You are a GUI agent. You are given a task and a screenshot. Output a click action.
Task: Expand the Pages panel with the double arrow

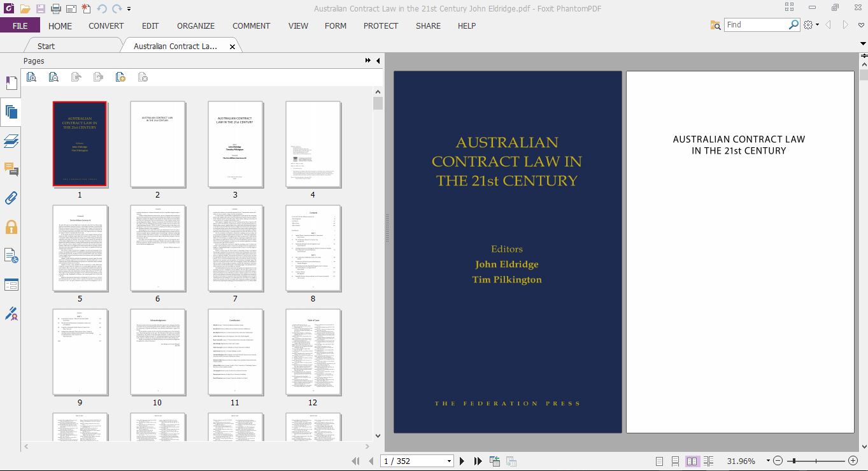pyautogui.click(x=368, y=61)
